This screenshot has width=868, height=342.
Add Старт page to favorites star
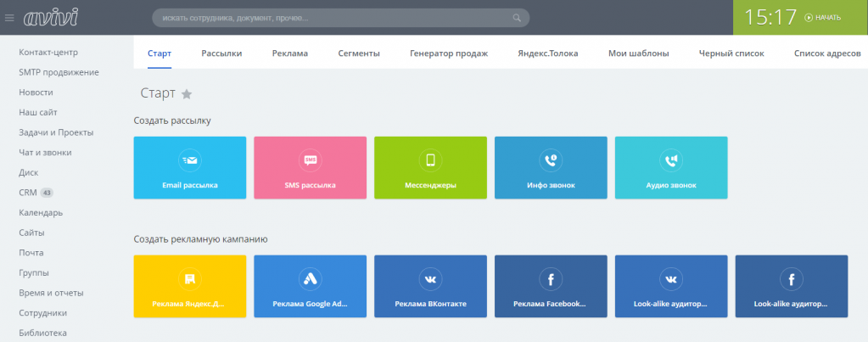click(x=188, y=94)
